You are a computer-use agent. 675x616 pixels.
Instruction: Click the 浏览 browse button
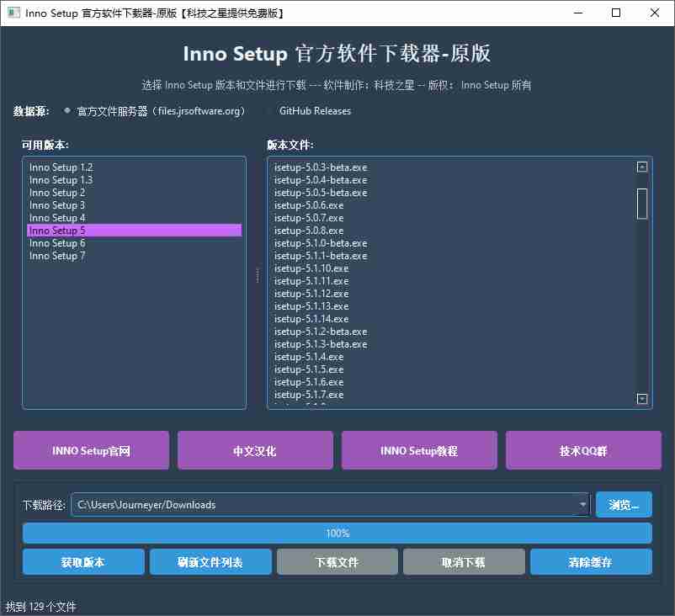tap(624, 505)
